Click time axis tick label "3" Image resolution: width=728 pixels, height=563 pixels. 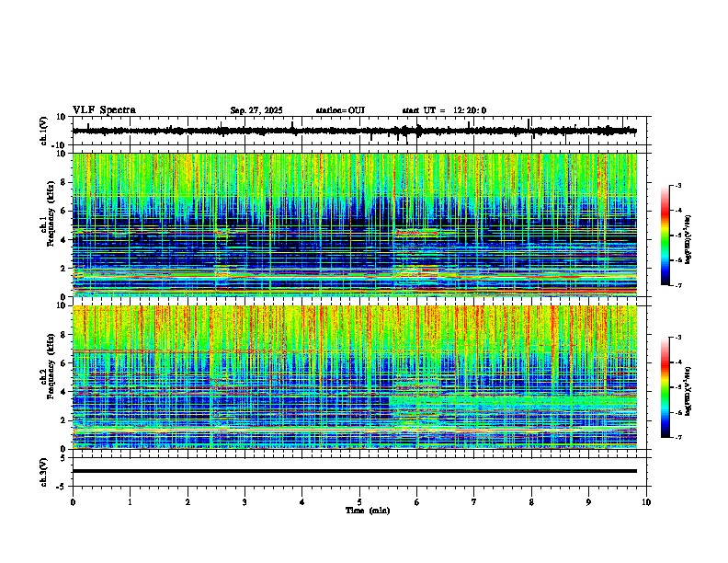coord(245,502)
